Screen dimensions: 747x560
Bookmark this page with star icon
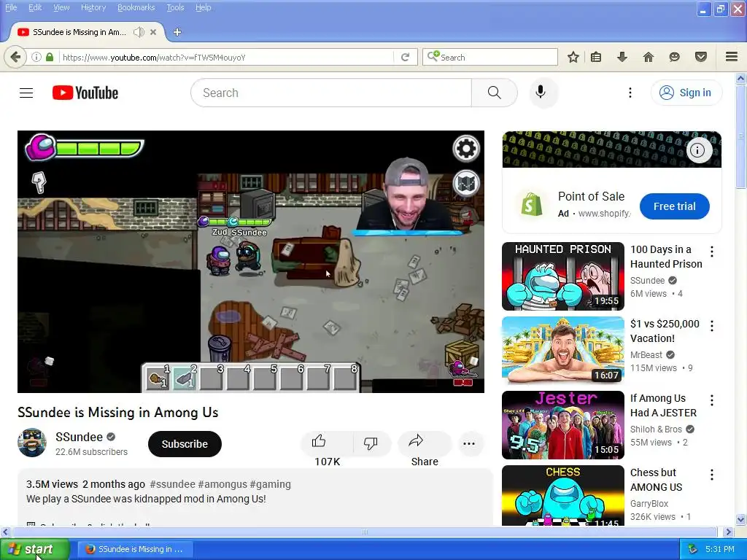(573, 57)
